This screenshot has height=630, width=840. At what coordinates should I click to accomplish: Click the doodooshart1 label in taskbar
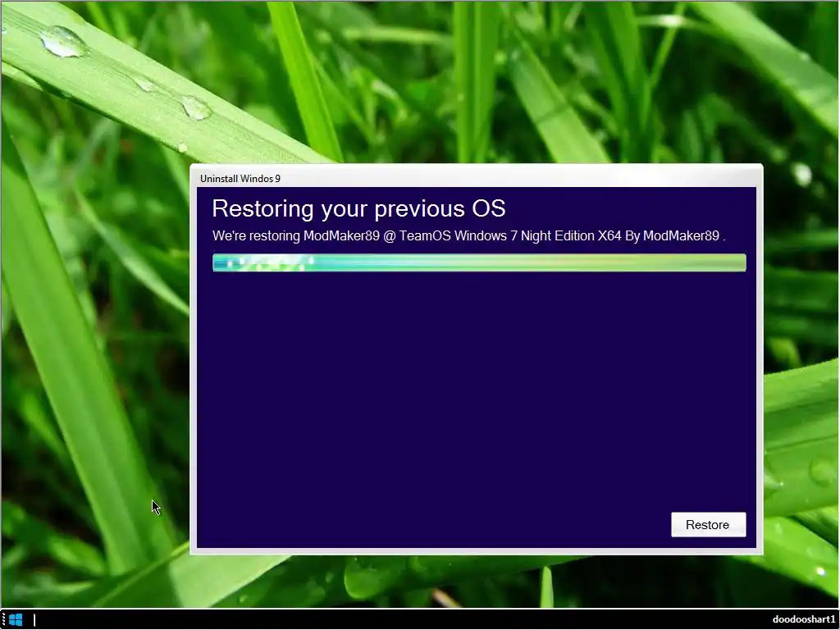[803, 619]
